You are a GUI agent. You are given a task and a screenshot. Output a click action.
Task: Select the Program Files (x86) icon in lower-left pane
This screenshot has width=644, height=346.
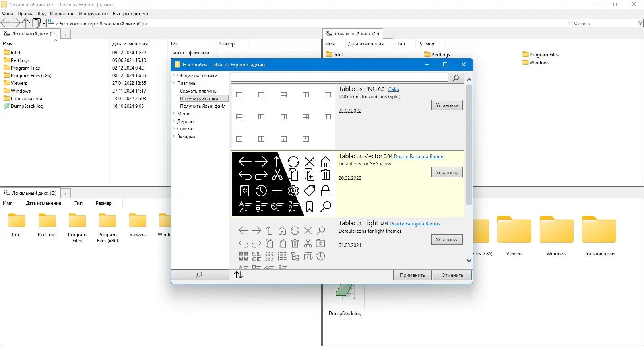click(107, 220)
